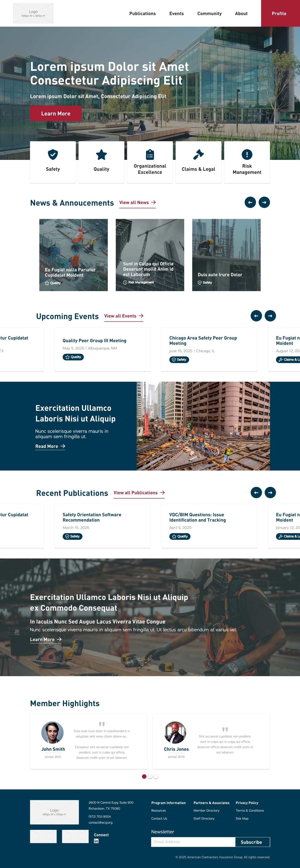This screenshot has height=868, width=300.
Task: Open Sunt in Culpa qui Officia news image
Action: (150, 255)
